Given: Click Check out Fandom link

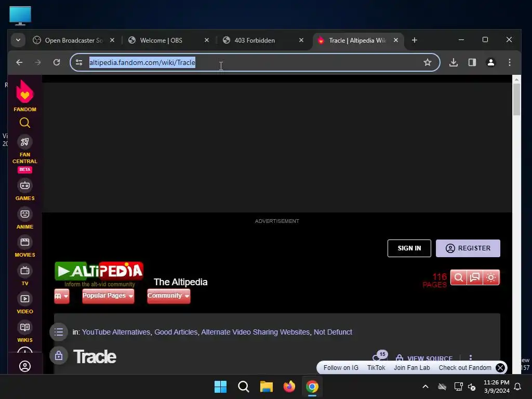Looking at the screenshot, I should tap(465, 368).
